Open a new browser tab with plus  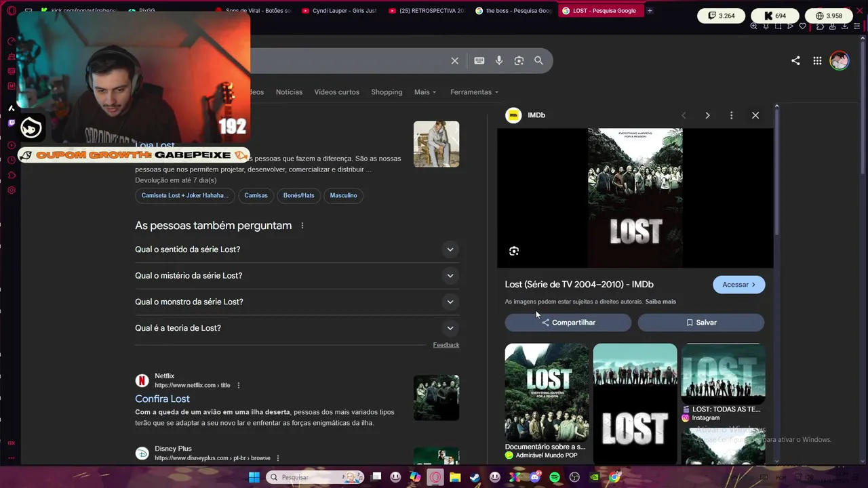(x=650, y=11)
